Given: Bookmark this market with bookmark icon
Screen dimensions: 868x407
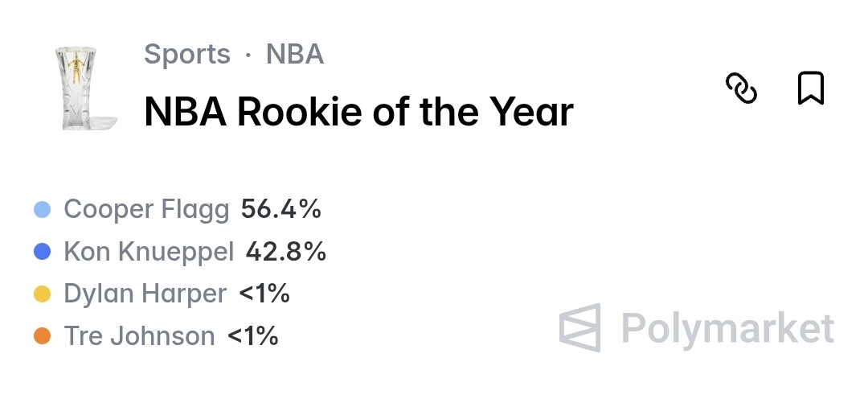Looking at the screenshot, I should [x=810, y=88].
